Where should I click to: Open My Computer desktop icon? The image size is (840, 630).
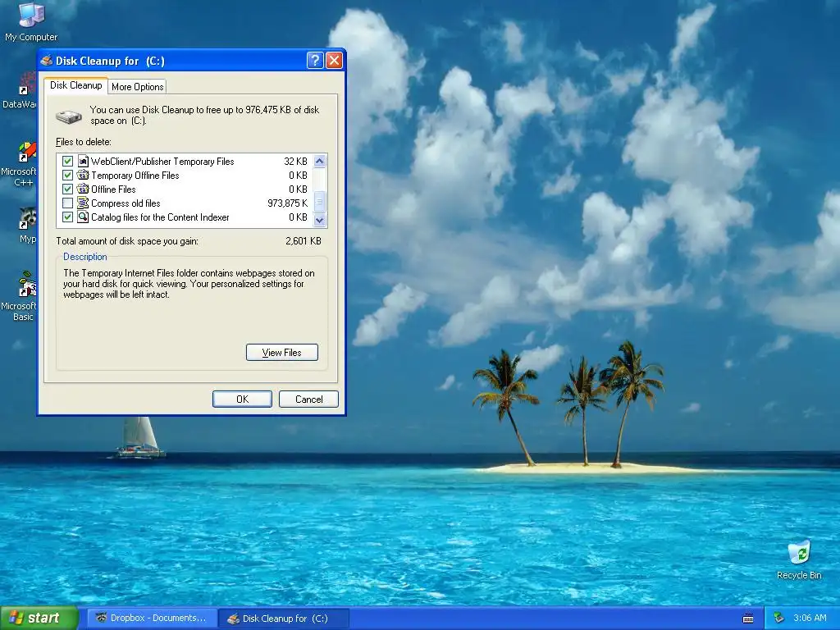pos(31,21)
